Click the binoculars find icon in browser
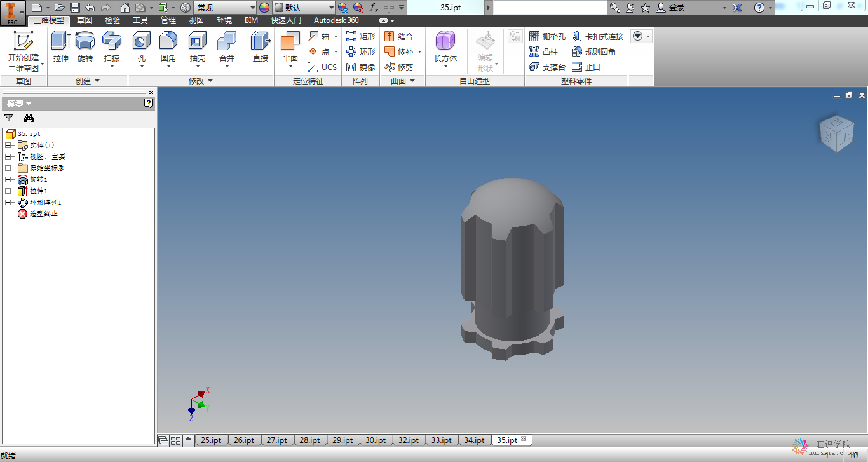 point(29,118)
